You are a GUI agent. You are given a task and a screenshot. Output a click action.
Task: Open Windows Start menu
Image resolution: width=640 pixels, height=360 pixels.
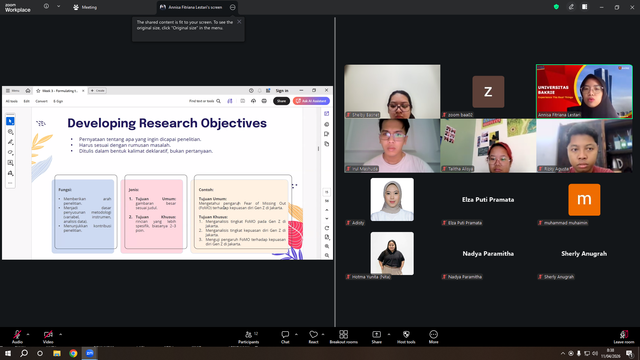tap(8, 353)
